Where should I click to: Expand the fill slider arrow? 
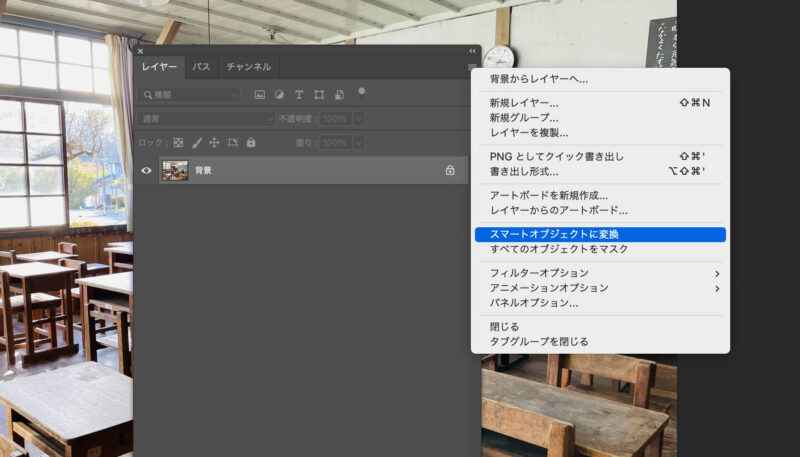point(359,143)
